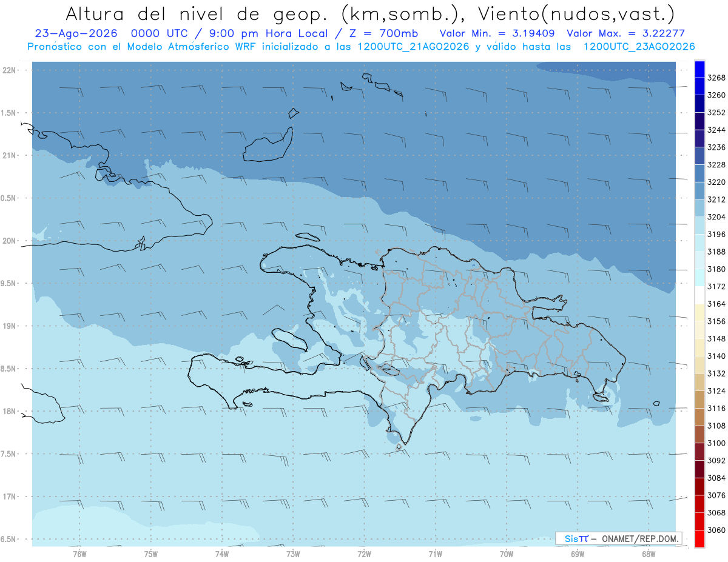The width and height of the screenshot is (728, 562).
Task: Click the '22N' latitude axis label
Action: [x=9, y=70]
